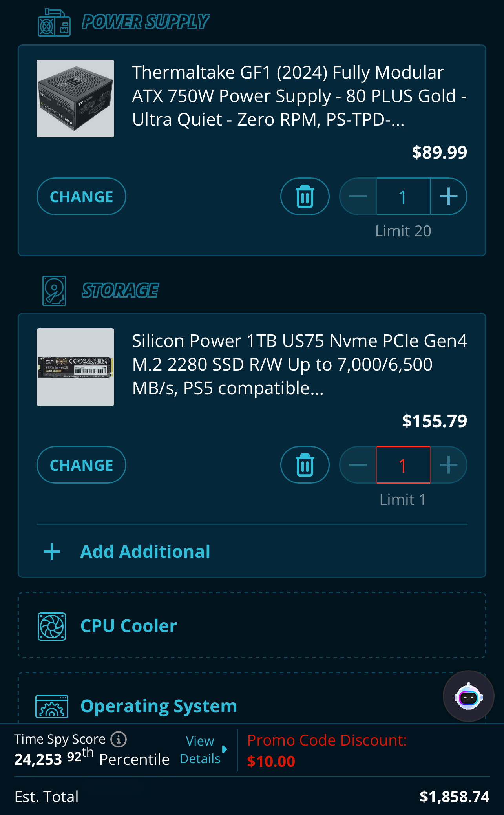Remove the Silicon Power SSD via trash icon
Viewport: 504px width, 815px height.
click(x=305, y=465)
